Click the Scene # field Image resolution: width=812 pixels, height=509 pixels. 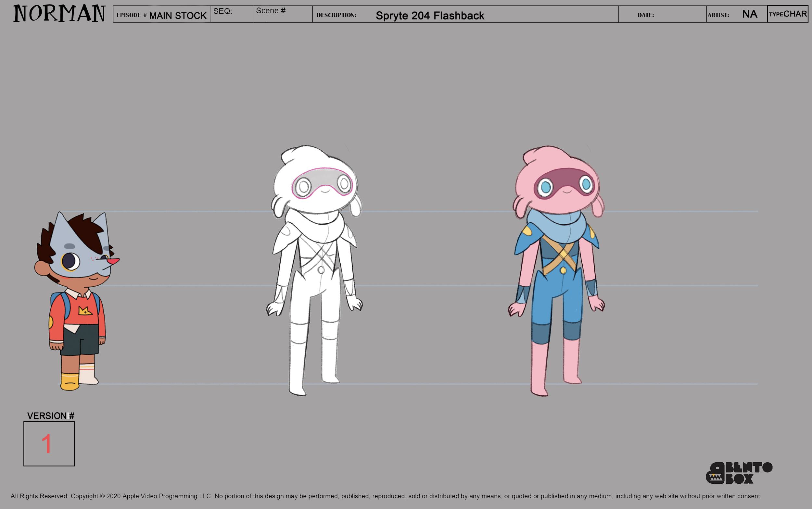point(282,14)
